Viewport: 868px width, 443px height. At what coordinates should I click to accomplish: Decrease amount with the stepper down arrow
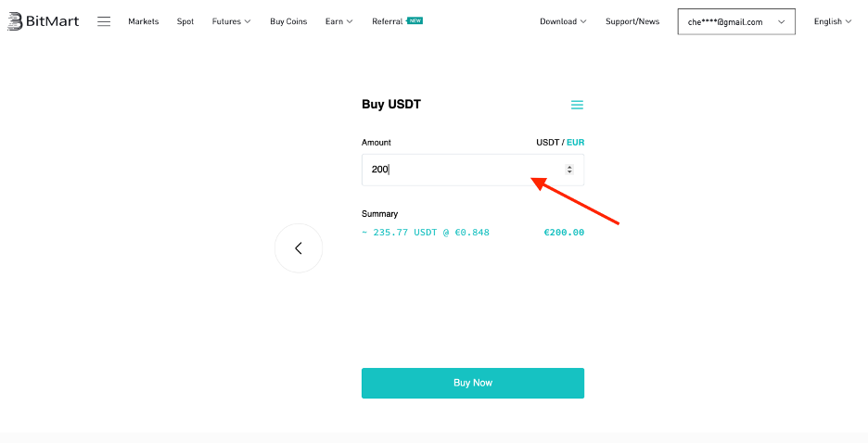click(569, 172)
